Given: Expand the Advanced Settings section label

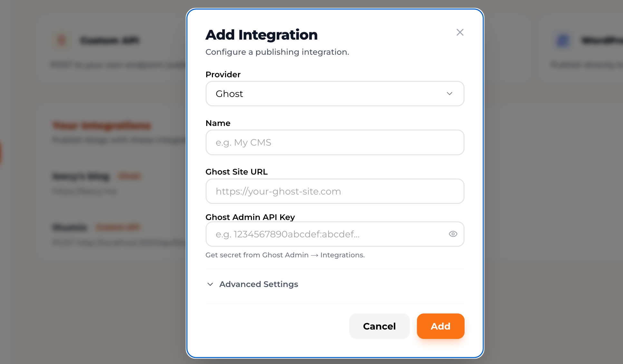Looking at the screenshot, I should (259, 284).
